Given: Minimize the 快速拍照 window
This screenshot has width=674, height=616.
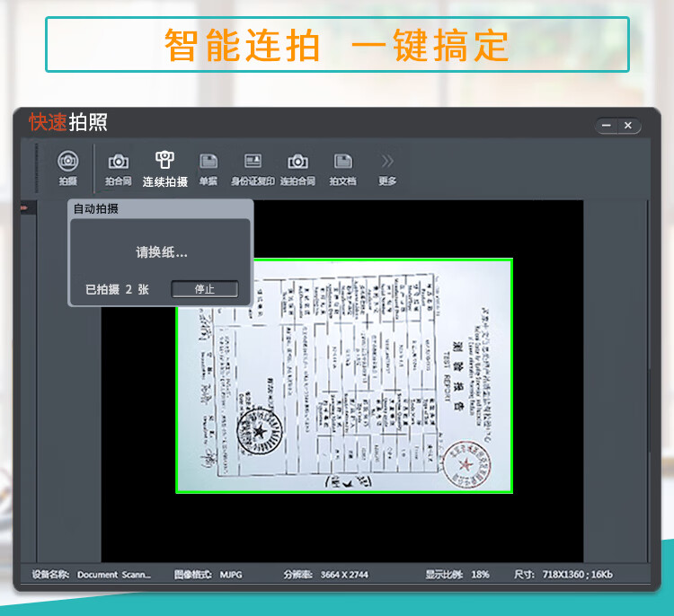Looking at the screenshot, I should pos(607,126).
